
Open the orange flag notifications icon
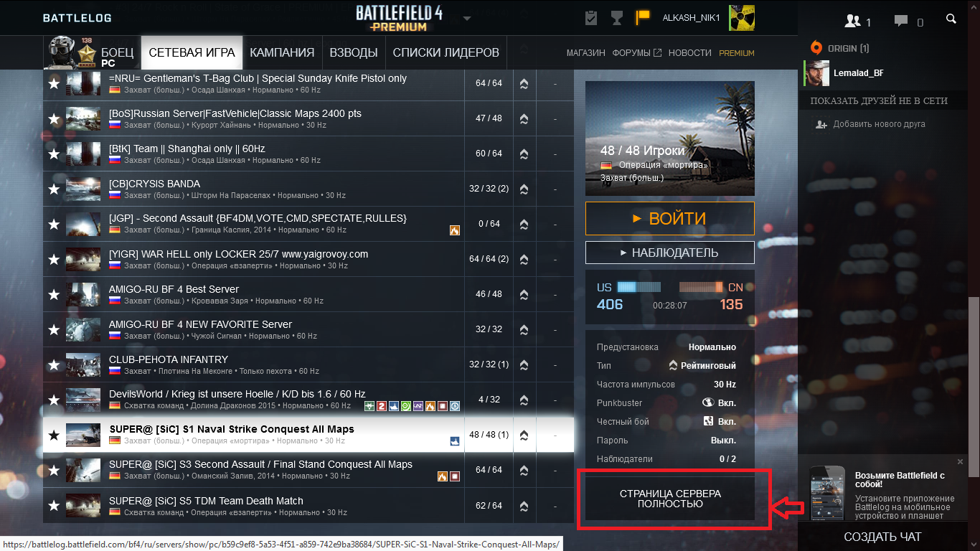(642, 18)
